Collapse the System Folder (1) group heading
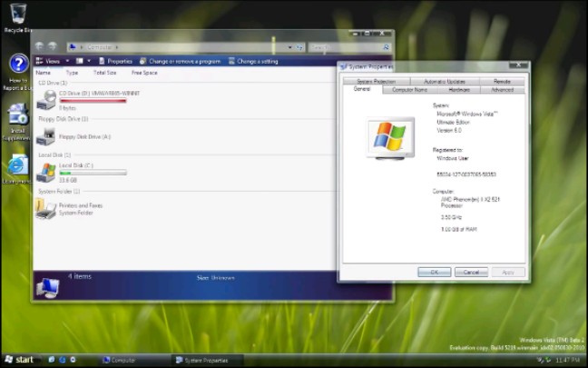 pyautogui.click(x=59, y=191)
